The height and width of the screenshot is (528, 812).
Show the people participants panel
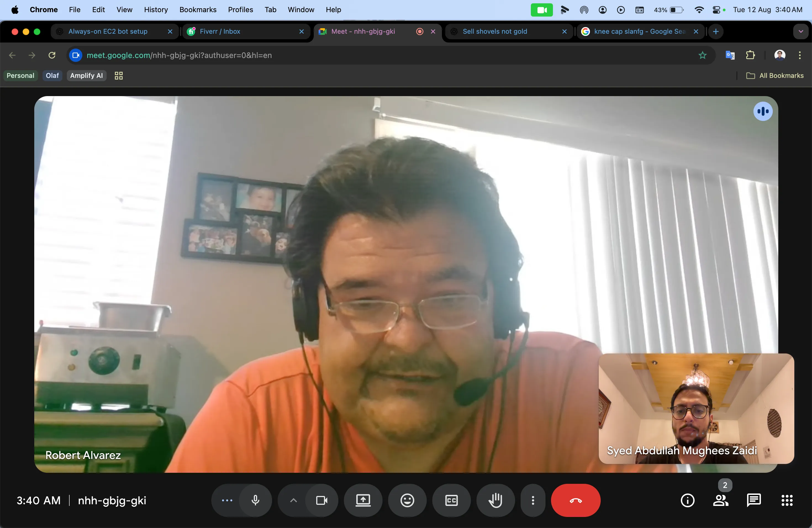coord(720,500)
